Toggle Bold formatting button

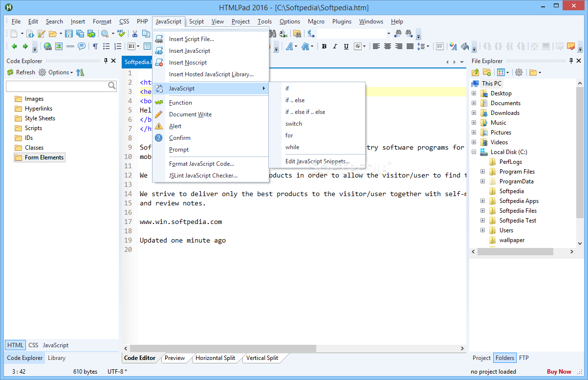point(324,46)
